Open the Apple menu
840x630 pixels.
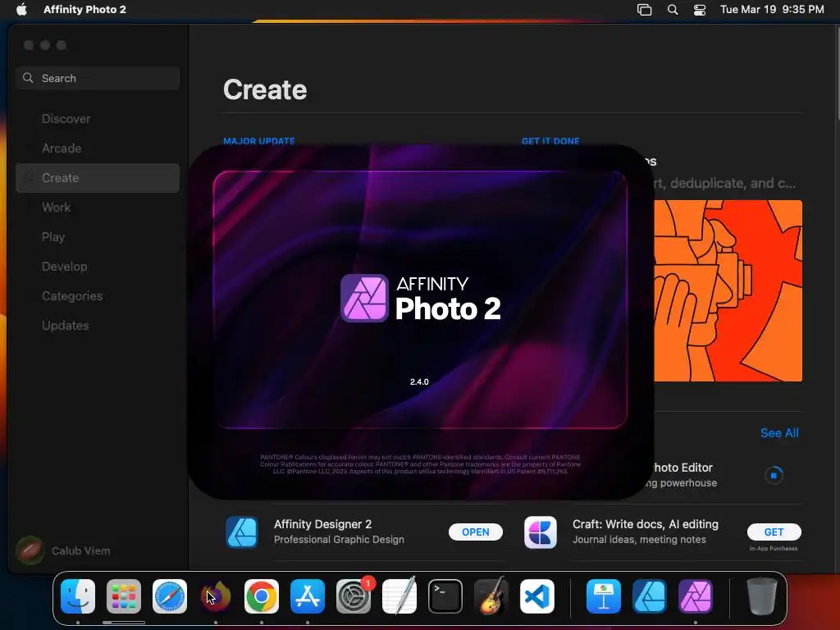click(21, 9)
